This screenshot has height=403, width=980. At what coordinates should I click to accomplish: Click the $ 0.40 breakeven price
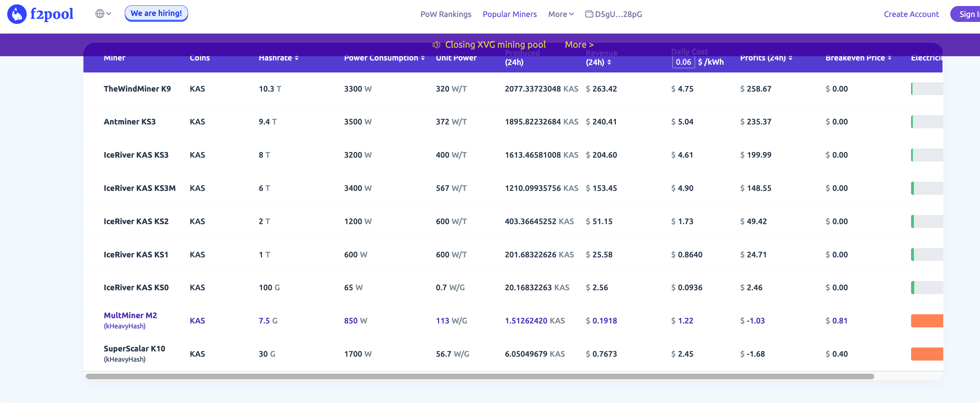click(836, 354)
